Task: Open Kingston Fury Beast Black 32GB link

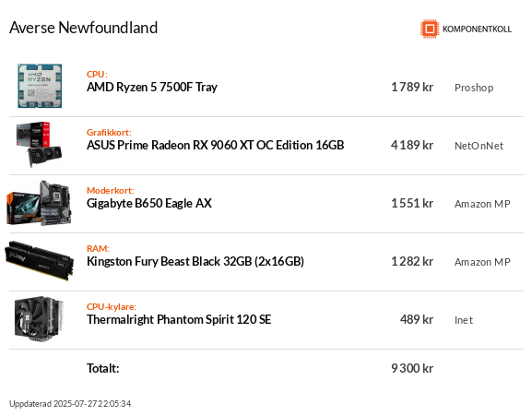Action: click(195, 262)
